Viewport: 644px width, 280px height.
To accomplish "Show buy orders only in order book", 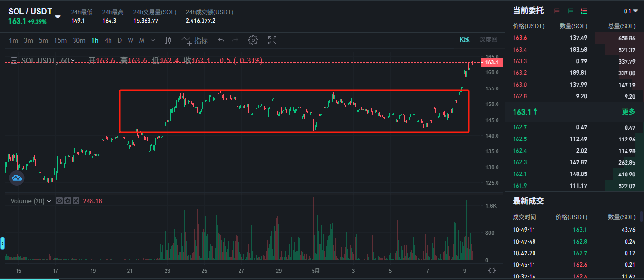I will [570, 11].
